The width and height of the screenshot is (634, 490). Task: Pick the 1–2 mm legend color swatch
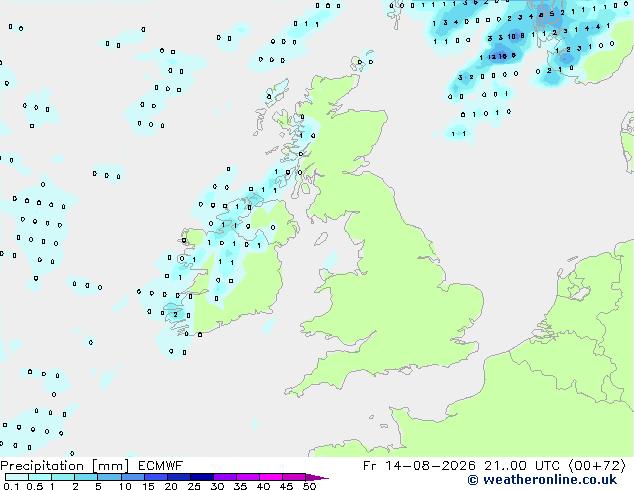click(63, 477)
